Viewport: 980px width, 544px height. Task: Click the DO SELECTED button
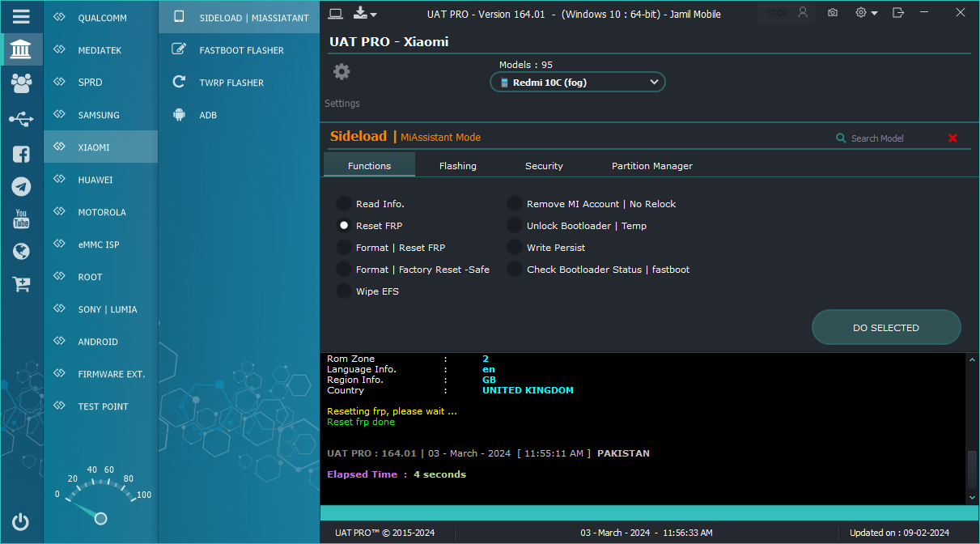(x=886, y=328)
